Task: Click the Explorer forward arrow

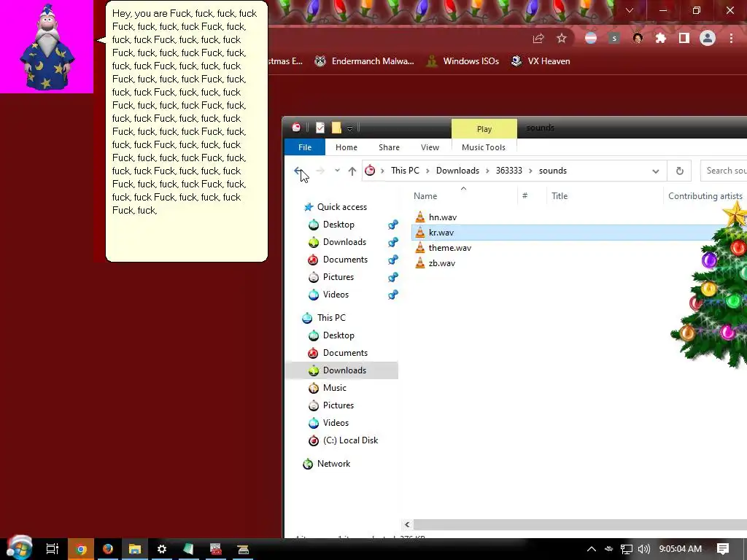Action: point(320,171)
